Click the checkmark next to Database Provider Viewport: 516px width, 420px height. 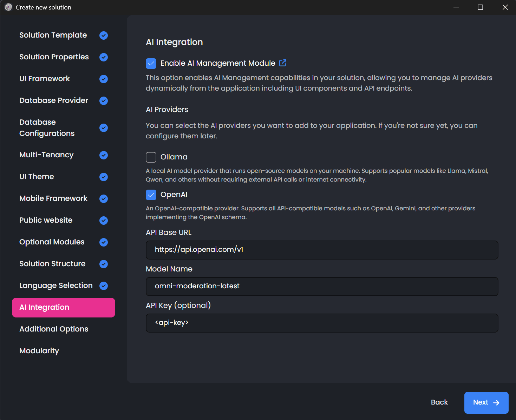pyautogui.click(x=104, y=101)
